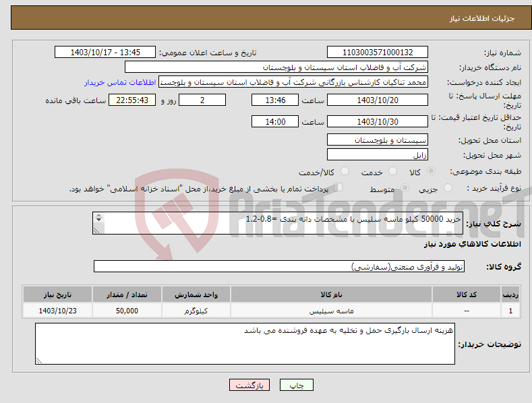Click the جزئیات اطلاعات نیاز header title
Viewport: 532px width, 403px height.
point(482,18)
